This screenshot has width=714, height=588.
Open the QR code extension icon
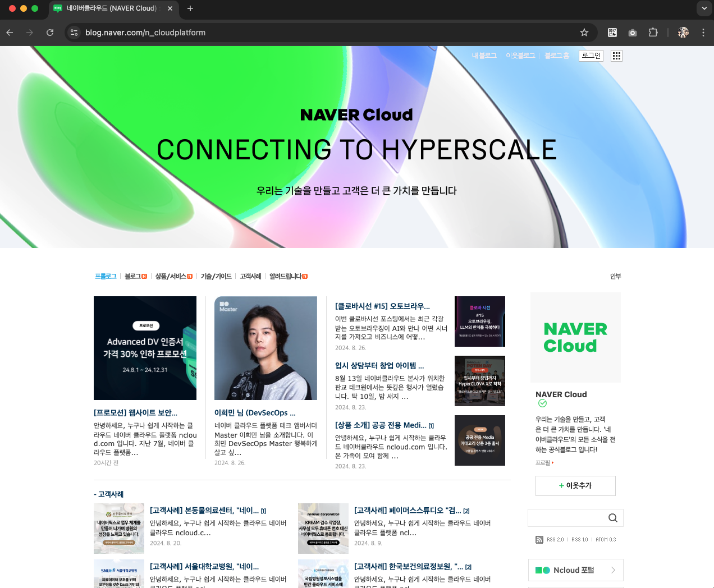point(612,33)
